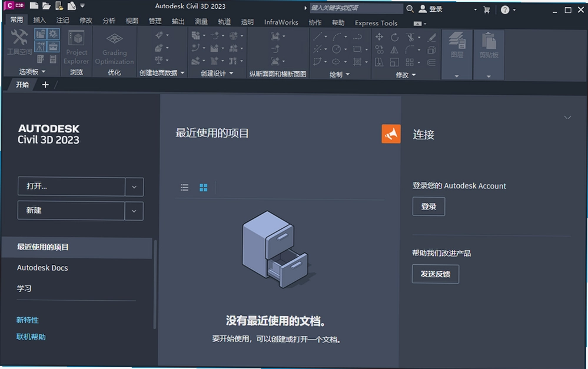Open the Toolspace (工具空间) panel icon
This screenshot has height=369, width=588.
click(19, 42)
